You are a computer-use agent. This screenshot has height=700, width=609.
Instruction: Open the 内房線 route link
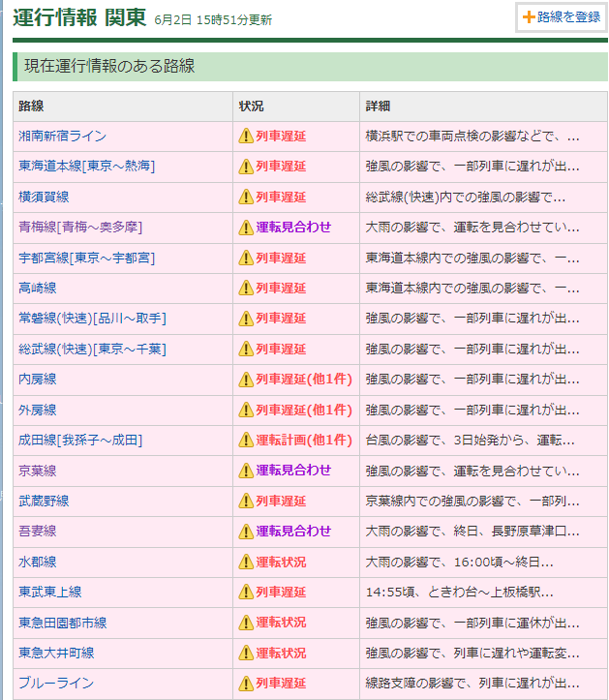coord(38,379)
